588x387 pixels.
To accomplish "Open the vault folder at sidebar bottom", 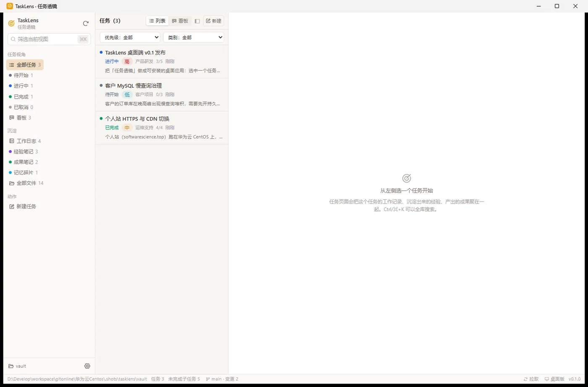I will [x=17, y=366].
